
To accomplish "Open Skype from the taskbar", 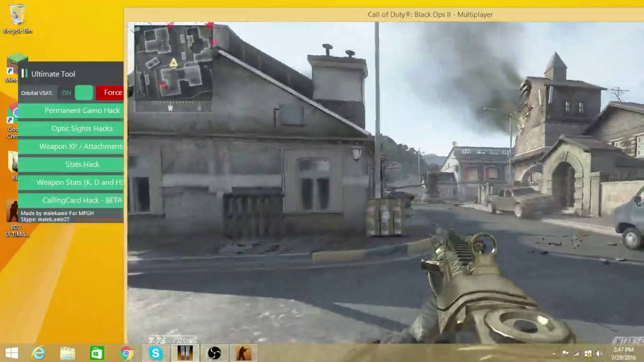I will 155,353.
